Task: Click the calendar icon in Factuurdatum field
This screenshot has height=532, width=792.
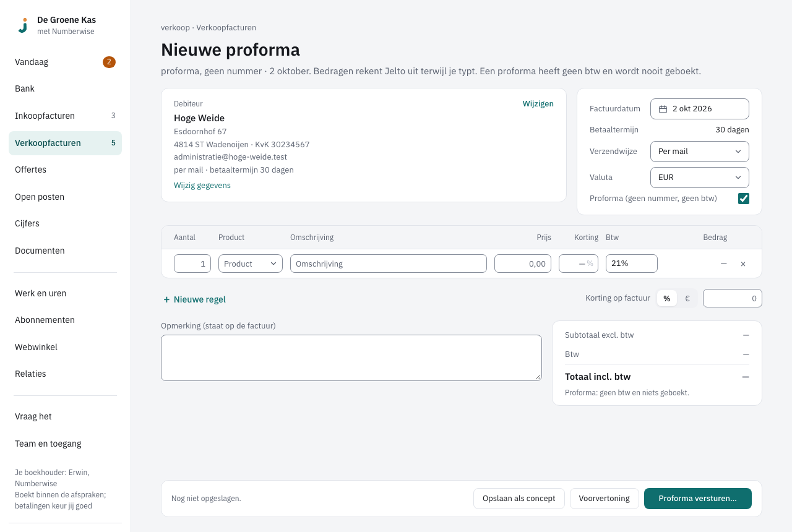Action: pyautogui.click(x=663, y=109)
